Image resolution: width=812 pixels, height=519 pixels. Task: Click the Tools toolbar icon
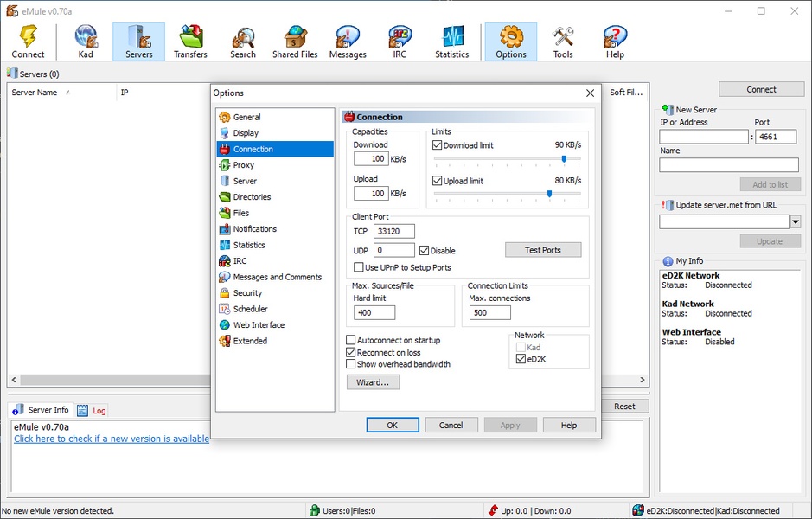563,42
